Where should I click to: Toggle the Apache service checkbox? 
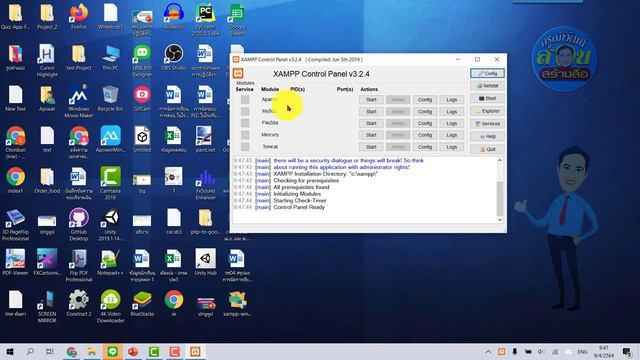point(245,100)
